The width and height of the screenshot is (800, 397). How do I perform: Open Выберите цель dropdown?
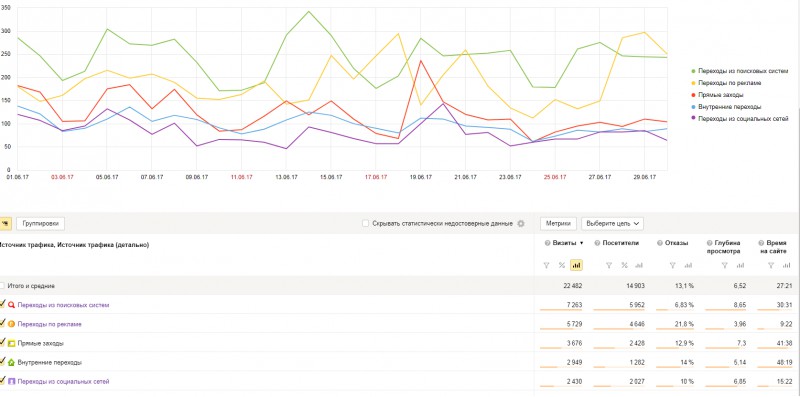tap(612, 224)
